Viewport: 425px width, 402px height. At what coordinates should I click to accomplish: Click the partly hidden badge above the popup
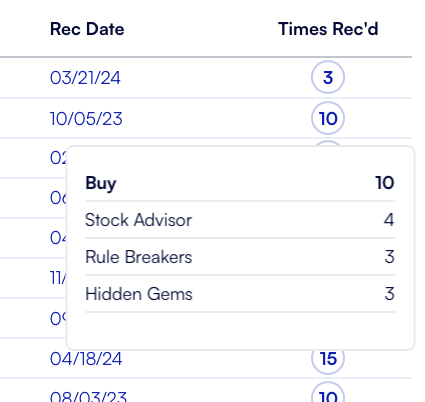[x=328, y=143]
